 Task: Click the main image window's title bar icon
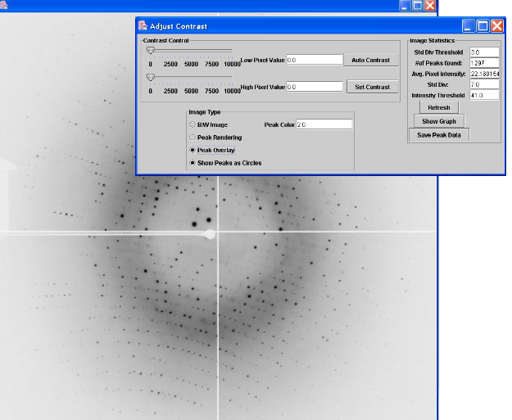click(3, 5)
